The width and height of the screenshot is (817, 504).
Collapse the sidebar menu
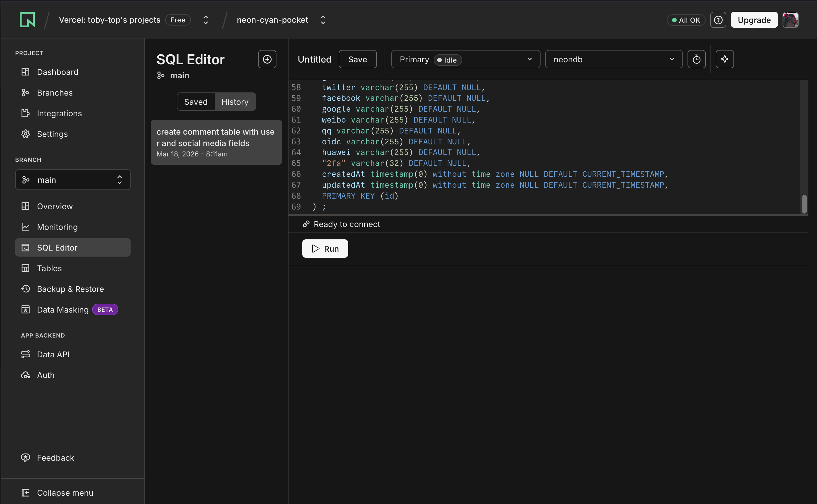(73, 493)
